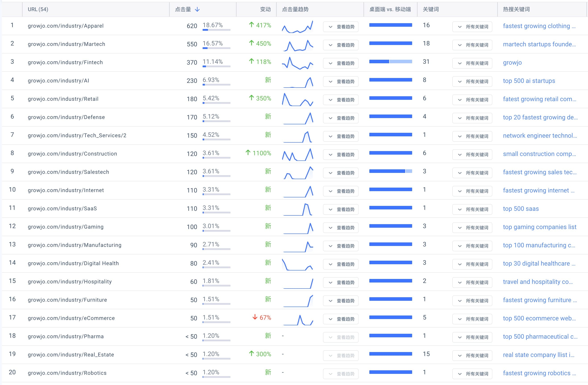The width and height of the screenshot is (588, 385).
Task: Select URL growjo.com/industry/Construction
Action: point(72,154)
